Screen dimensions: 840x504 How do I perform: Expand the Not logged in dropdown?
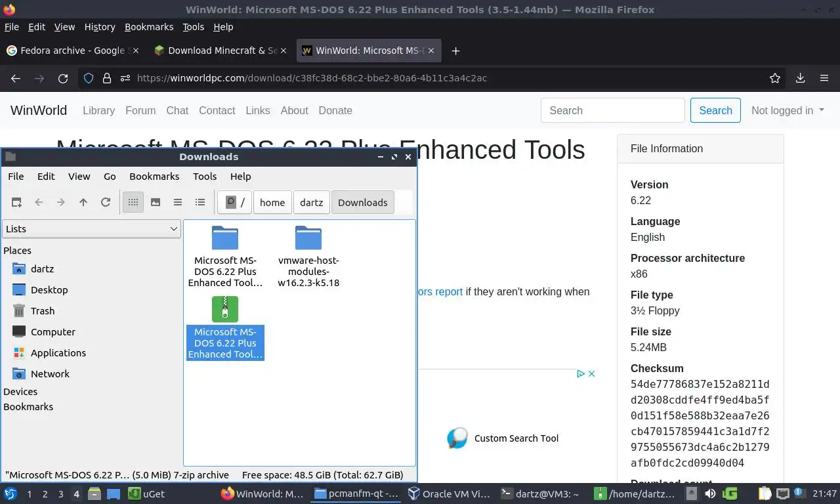tap(787, 110)
